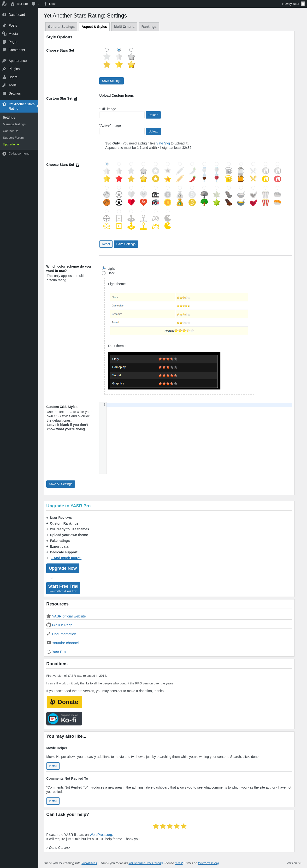Image resolution: width=307 pixels, height=868 pixels.
Task: Switch to the Multi Criteria tab
Action: pyautogui.click(x=124, y=27)
